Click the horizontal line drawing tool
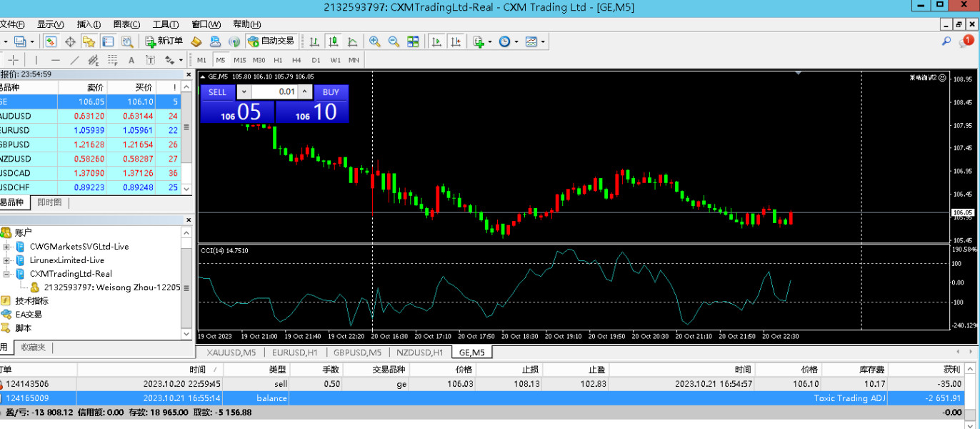Screen dimensions: 980x429 point(56,60)
